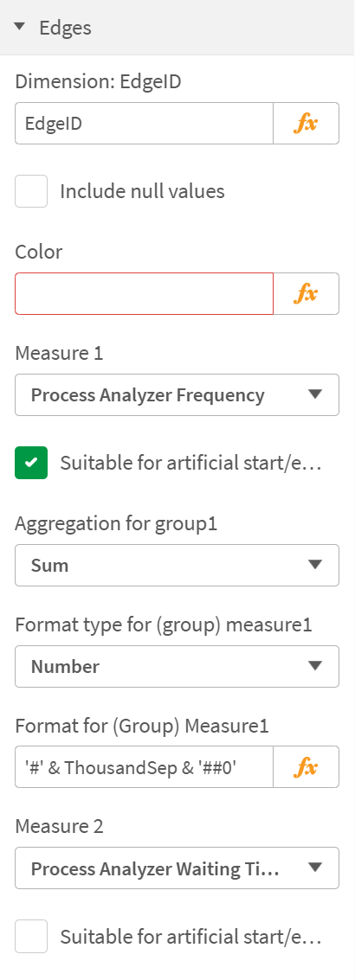Click the Include null values label
Image resolution: width=355 pixels, height=980 pixels.
(x=142, y=190)
